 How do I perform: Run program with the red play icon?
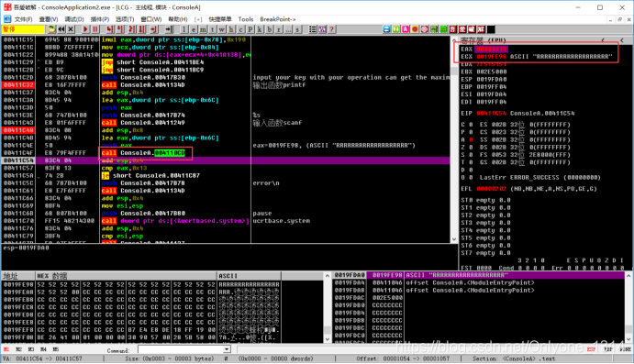click(x=85, y=29)
